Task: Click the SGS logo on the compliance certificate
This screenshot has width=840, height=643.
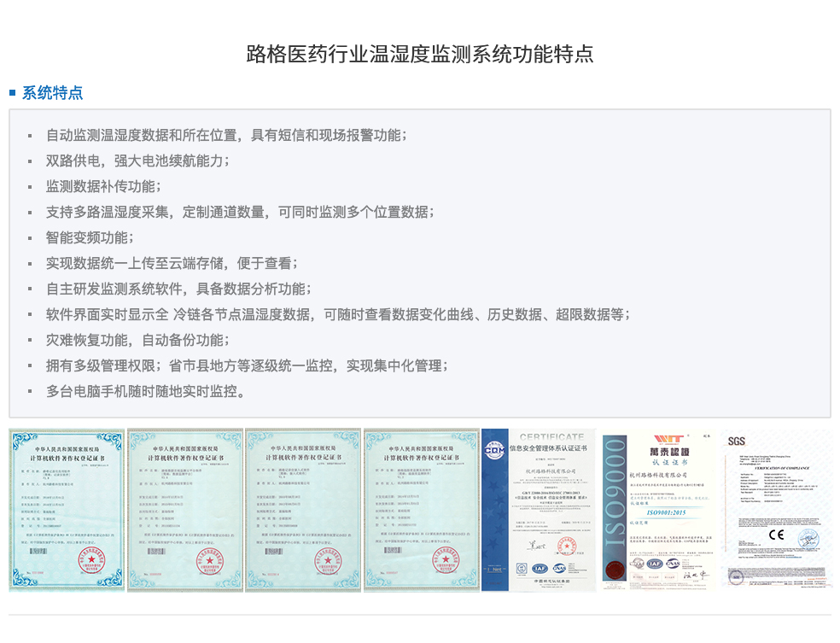Action: tap(737, 441)
